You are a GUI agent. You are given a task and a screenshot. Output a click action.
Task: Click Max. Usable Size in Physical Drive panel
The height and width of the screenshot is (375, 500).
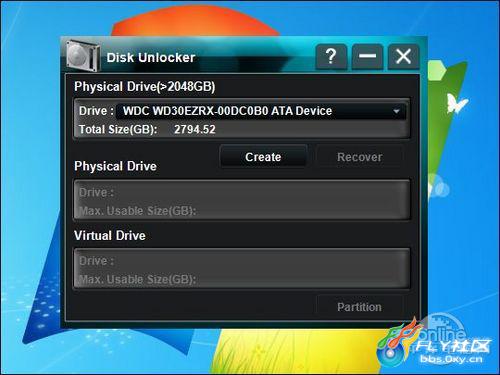(x=138, y=211)
